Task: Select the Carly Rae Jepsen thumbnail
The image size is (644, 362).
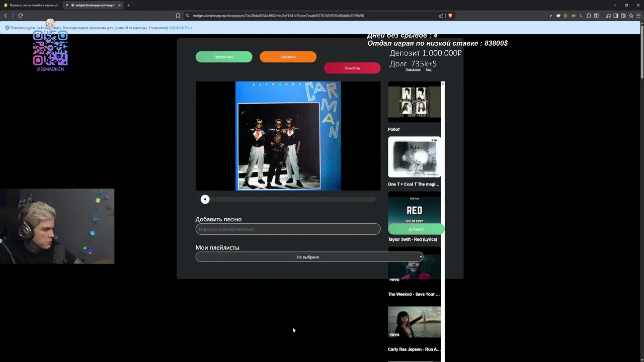Action: click(414, 322)
